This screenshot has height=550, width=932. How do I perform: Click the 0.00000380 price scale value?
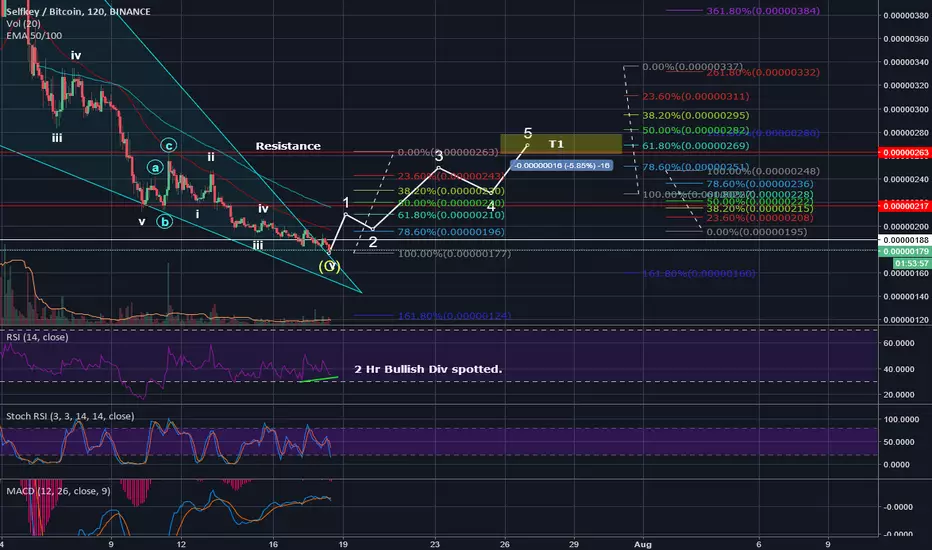pyautogui.click(x=905, y=15)
